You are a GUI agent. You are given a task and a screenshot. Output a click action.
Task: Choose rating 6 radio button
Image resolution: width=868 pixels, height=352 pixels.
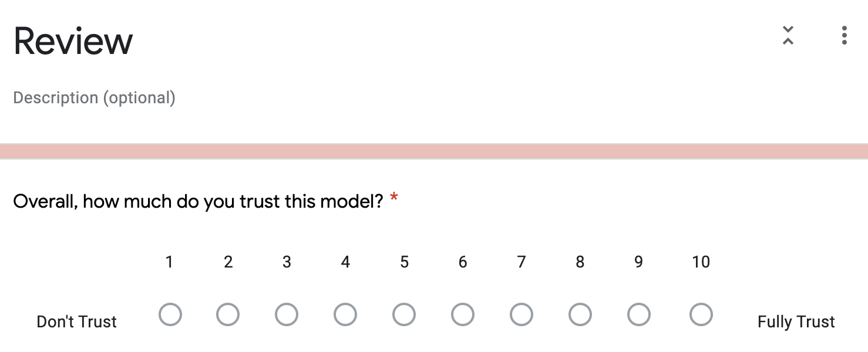point(463,314)
